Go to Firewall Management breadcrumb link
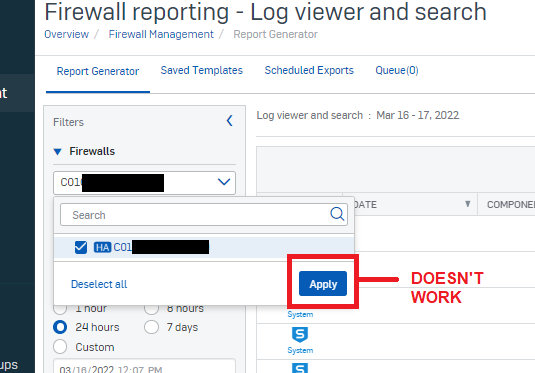 (x=161, y=34)
